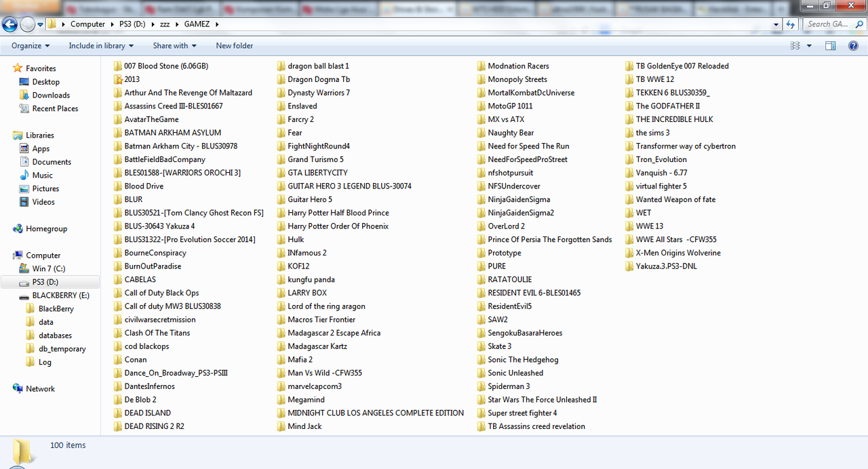Open the Share with dropdown
Screen dimensions: 868x469
174,46
